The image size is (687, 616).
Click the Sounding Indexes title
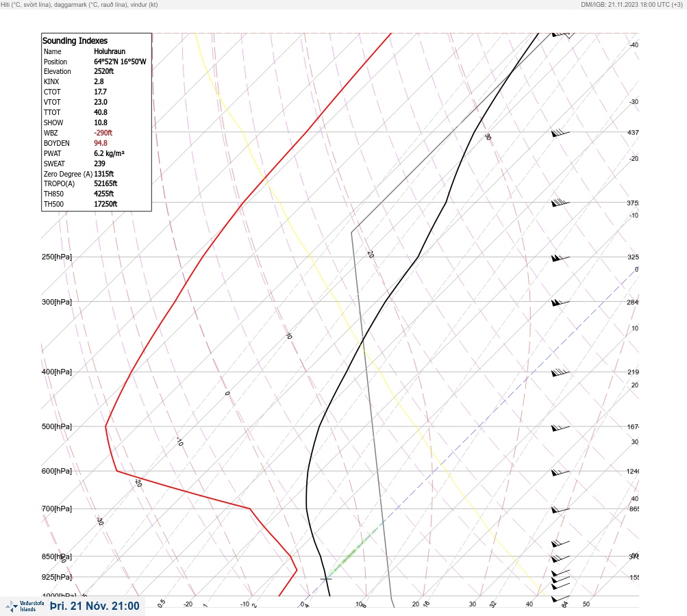click(x=75, y=40)
